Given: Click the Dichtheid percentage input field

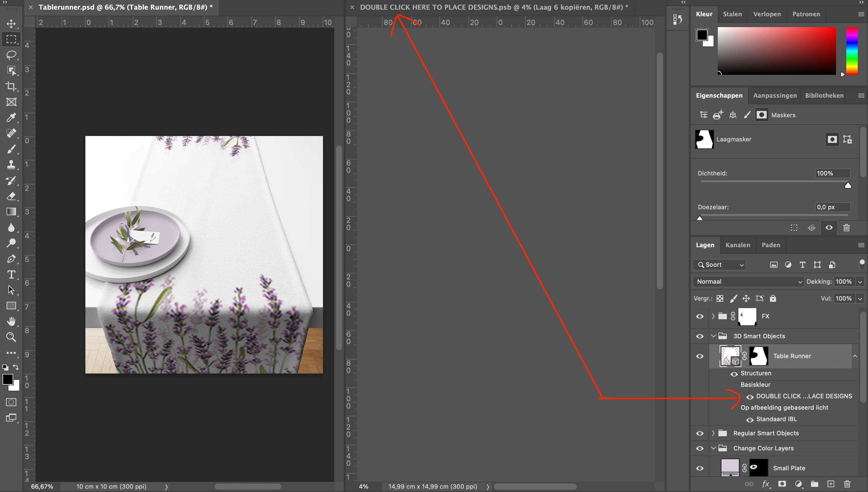Looking at the screenshot, I should pos(832,173).
